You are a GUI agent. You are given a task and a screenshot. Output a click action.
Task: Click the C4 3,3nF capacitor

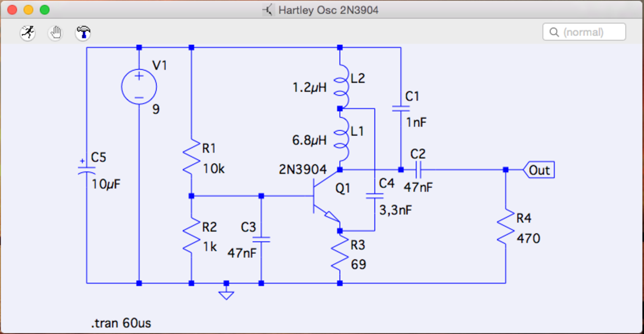point(374,197)
